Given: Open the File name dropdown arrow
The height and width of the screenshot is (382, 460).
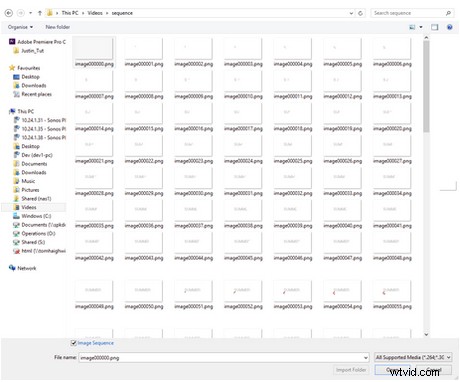Looking at the screenshot, I should click(x=366, y=358).
